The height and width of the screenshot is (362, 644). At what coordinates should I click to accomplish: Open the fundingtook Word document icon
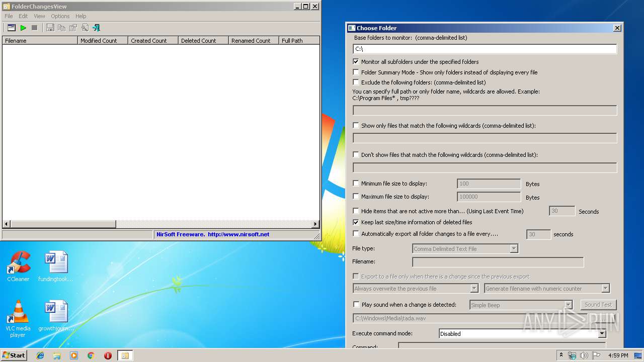55,266
